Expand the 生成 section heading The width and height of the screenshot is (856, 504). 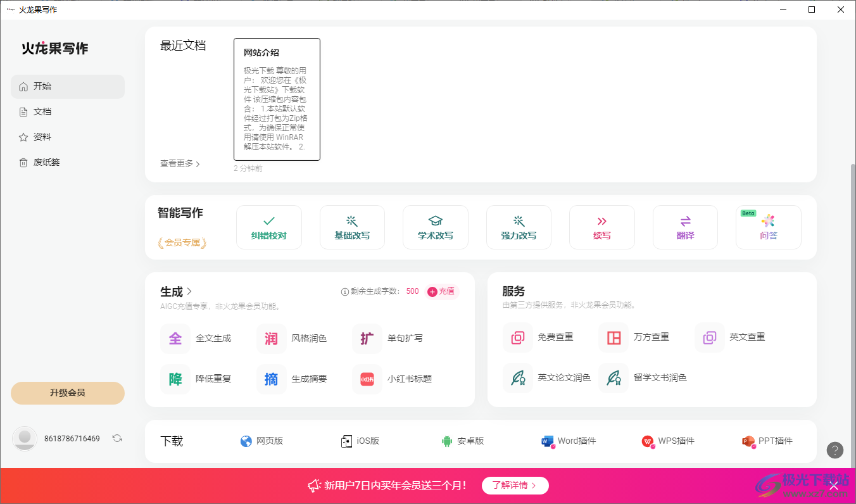[176, 292]
